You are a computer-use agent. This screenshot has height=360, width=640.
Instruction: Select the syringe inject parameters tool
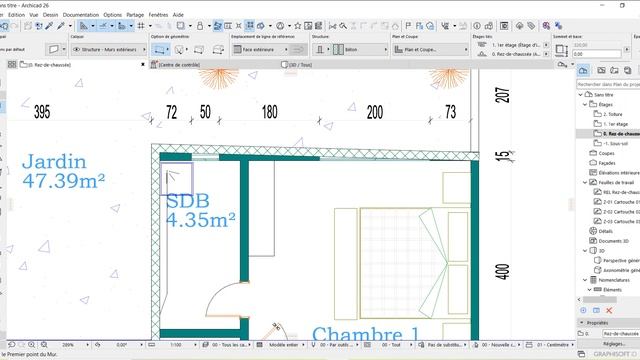pyautogui.click(x=61, y=26)
